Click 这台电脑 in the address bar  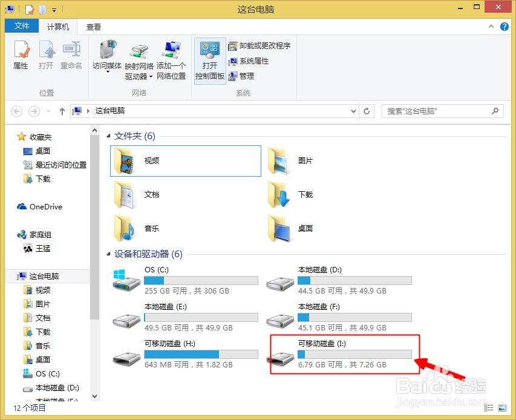(x=110, y=111)
